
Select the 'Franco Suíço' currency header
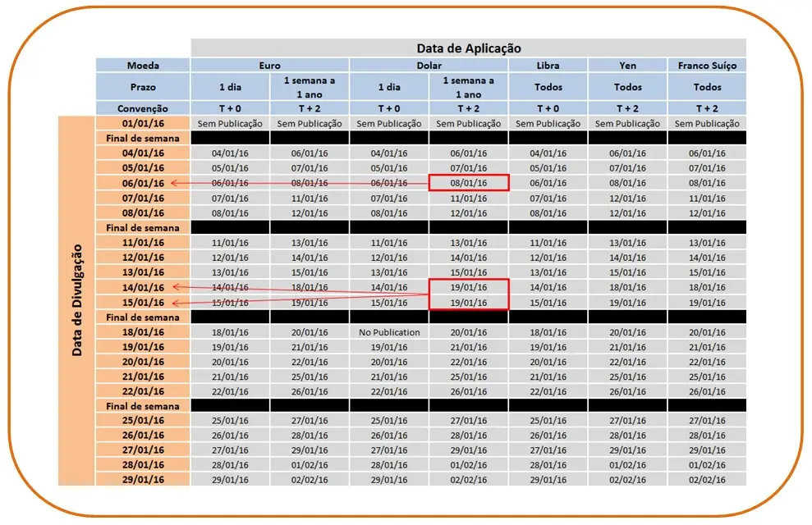[x=707, y=65]
